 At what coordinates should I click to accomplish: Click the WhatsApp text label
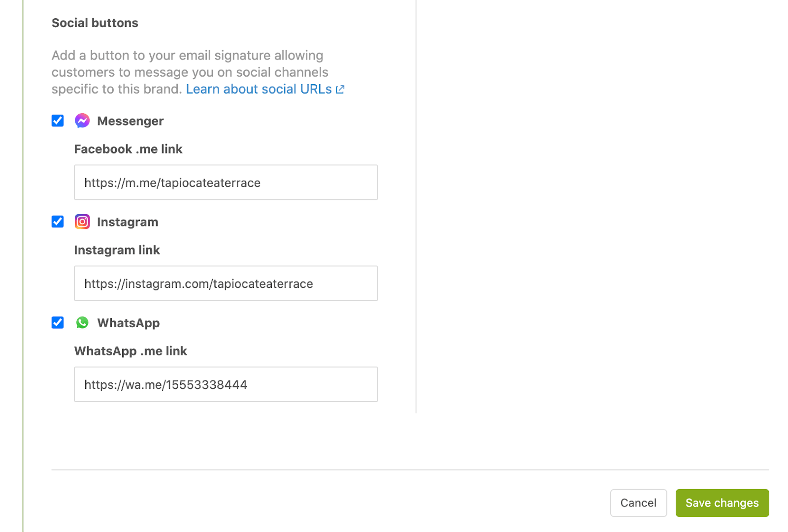pyautogui.click(x=129, y=323)
